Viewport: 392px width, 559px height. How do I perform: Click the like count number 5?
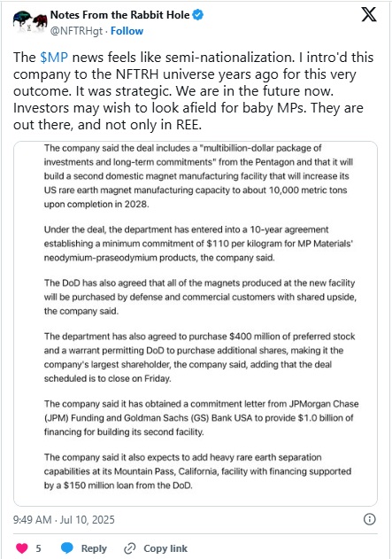pos(38,548)
